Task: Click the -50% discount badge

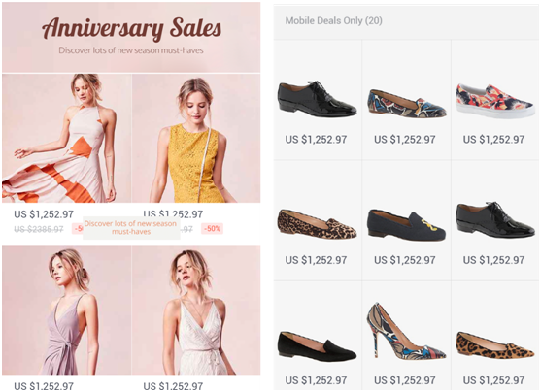Action: click(x=212, y=229)
